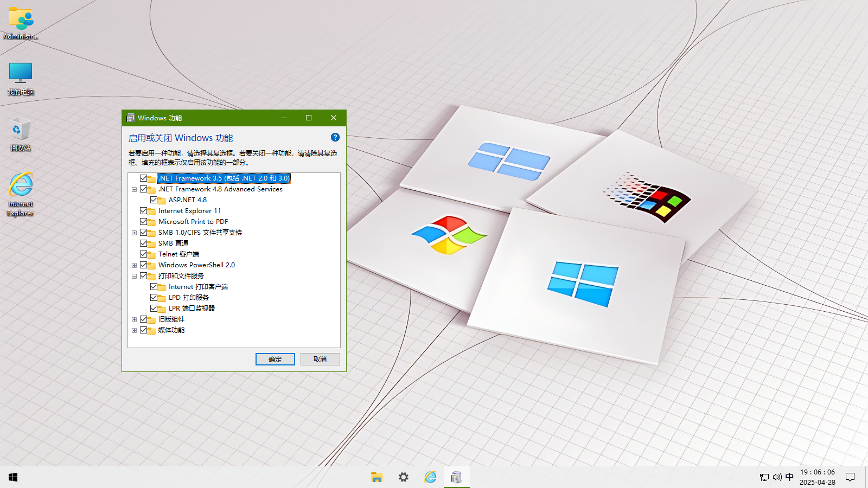This screenshot has width=868, height=488.
Task: Uncheck the ASP.NET 4.8 checkbox
Action: click(154, 200)
